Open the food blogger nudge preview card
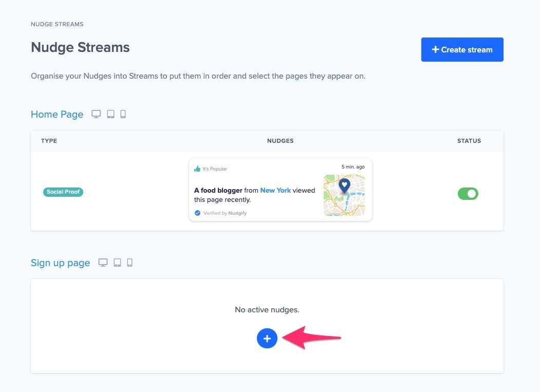Image resolution: width=540 pixels, height=392 pixels. pyautogui.click(x=281, y=190)
